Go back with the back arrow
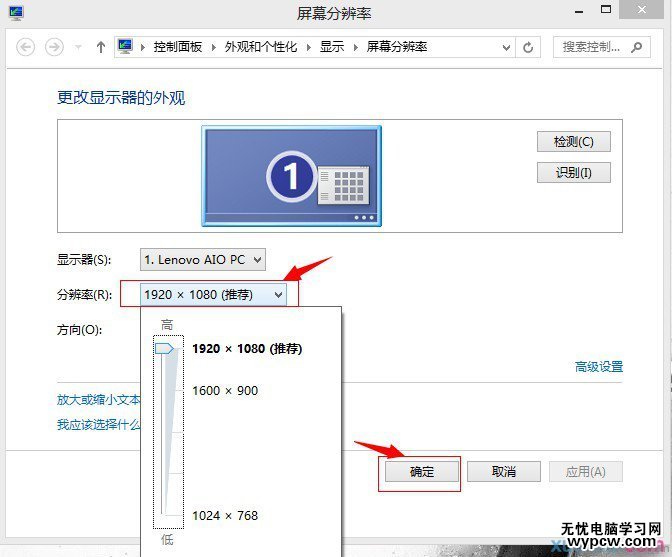The width and height of the screenshot is (672, 557). (25, 47)
